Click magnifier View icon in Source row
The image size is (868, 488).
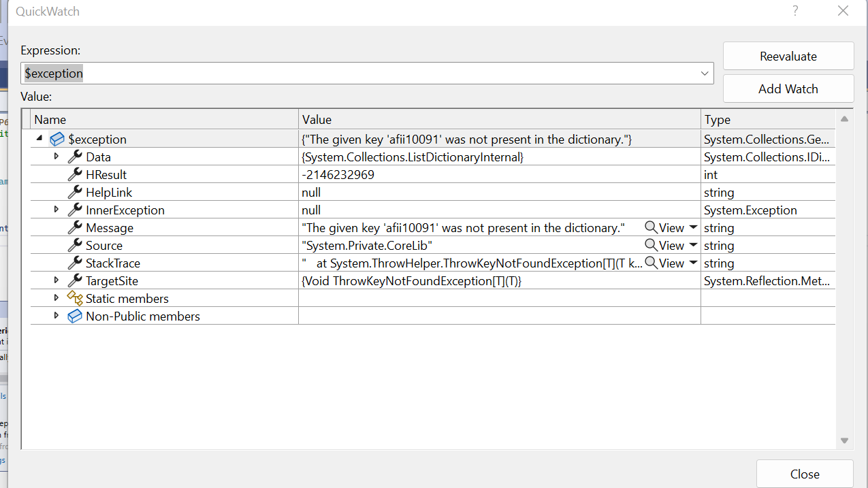point(652,246)
